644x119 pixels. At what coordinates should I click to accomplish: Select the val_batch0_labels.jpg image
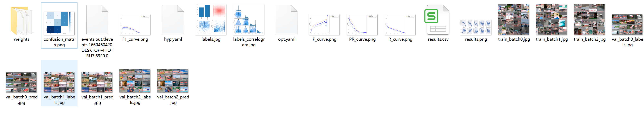pos(627,25)
